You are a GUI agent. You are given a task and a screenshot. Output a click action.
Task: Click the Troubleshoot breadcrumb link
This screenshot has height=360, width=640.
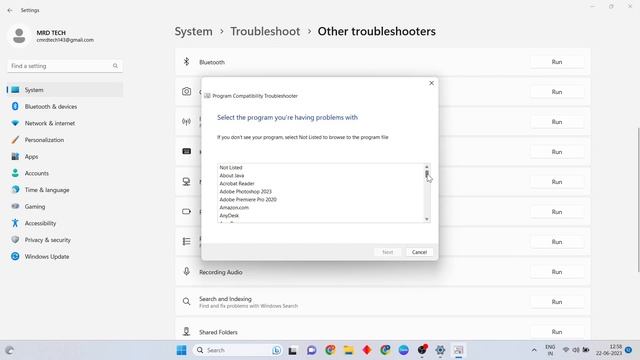(265, 31)
